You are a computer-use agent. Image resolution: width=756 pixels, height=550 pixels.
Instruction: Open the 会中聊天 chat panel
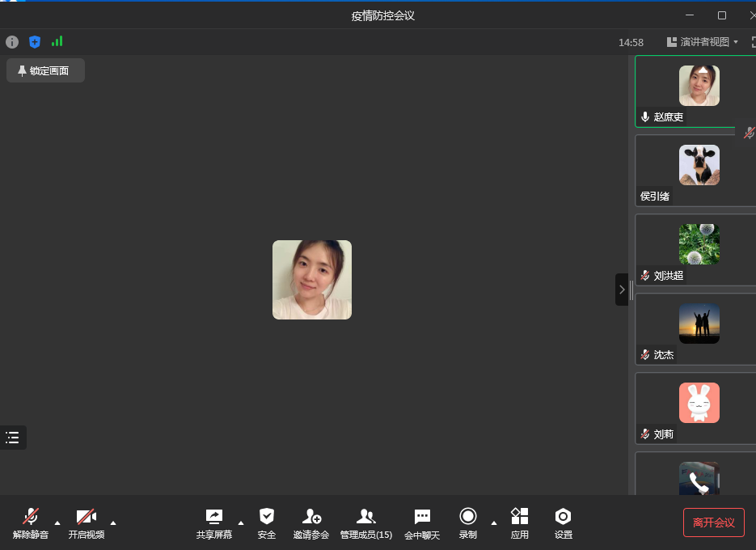pyautogui.click(x=422, y=523)
